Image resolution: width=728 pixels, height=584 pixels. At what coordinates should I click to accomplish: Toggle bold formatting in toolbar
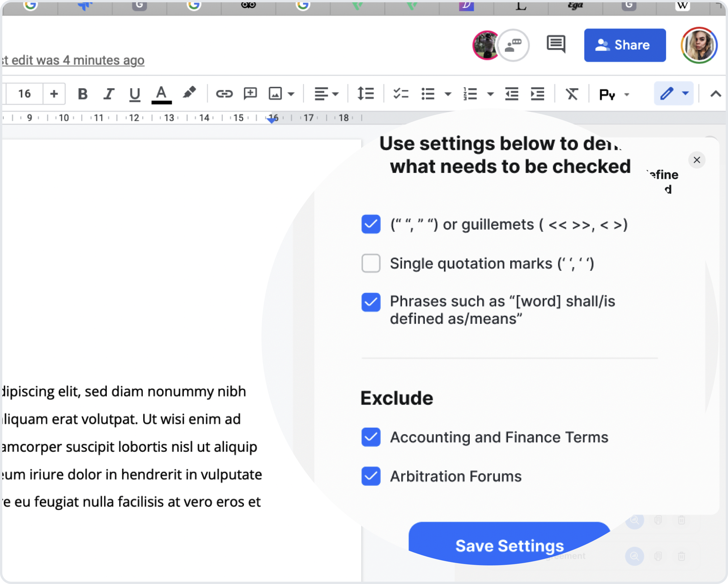coord(83,94)
